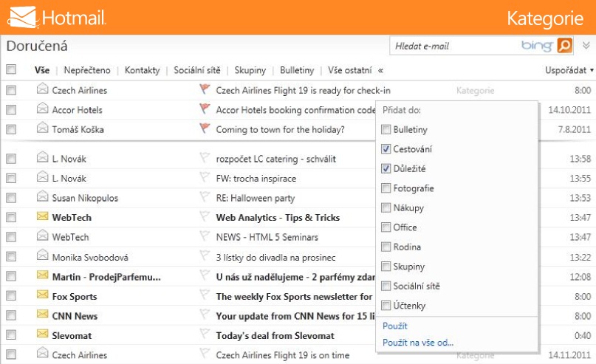Click the envelope icon for FW: trocha inspirace email

pyautogui.click(x=43, y=176)
